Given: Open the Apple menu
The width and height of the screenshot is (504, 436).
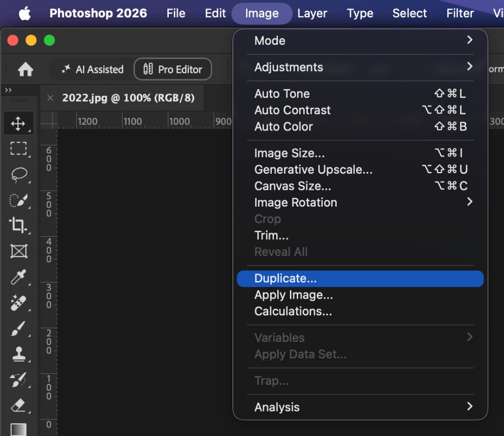Looking at the screenshot, I should (x=25, y=13).
